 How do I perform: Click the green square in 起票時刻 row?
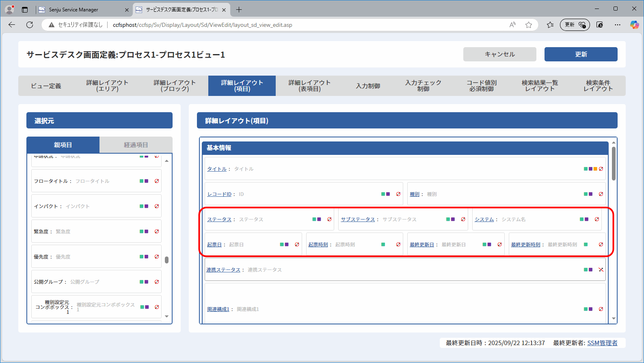[383, 244]
